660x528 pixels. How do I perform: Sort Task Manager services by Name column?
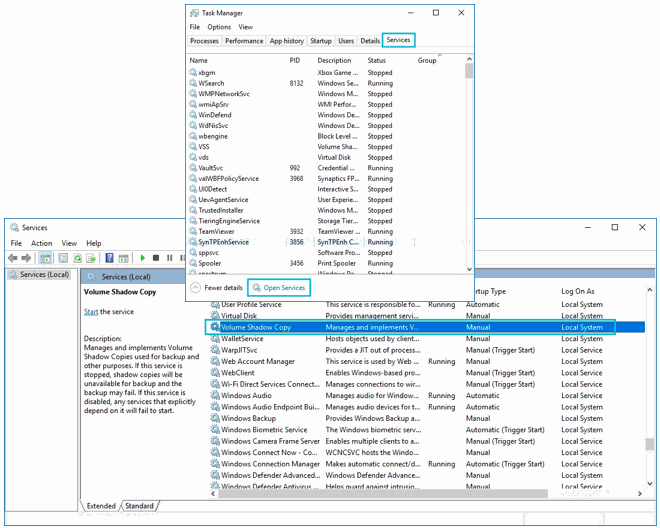tap(198, 60)
